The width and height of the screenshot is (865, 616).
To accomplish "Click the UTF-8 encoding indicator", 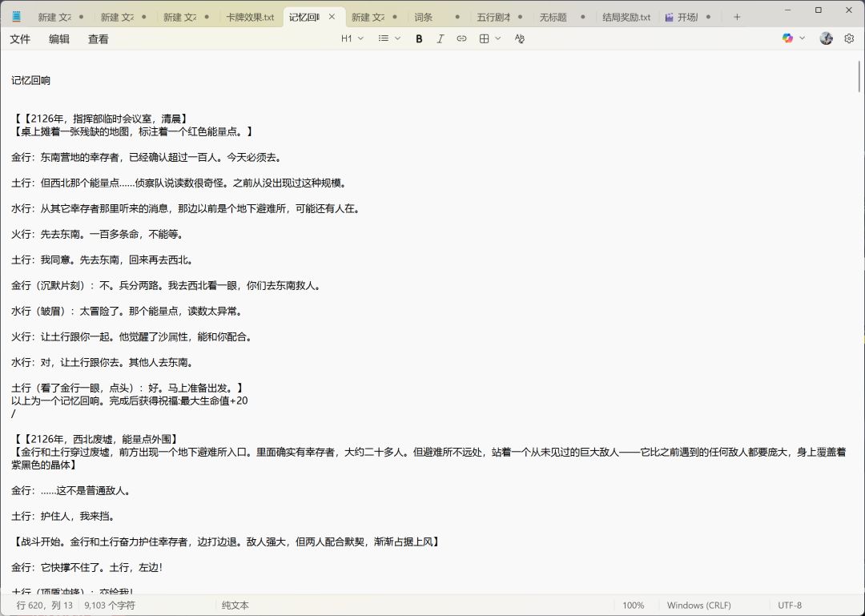I will (x=790, y=606).
